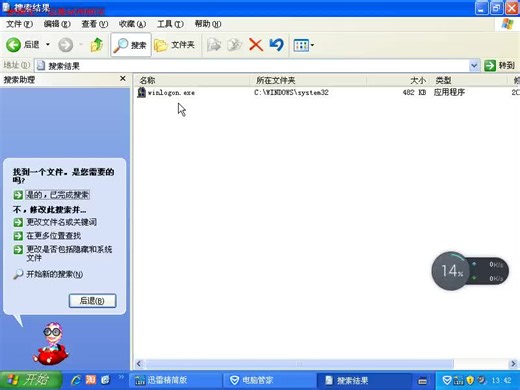Open the 收藏 menu

[132, 24]
